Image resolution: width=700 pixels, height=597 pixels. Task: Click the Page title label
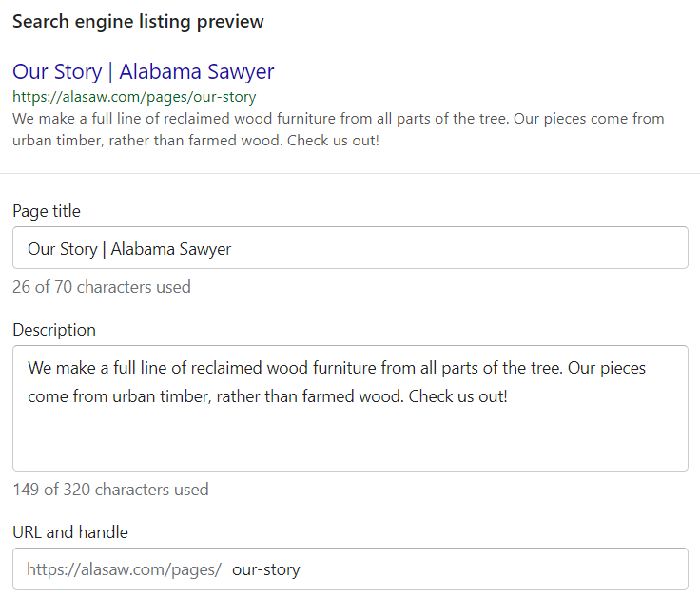[47, 211]
